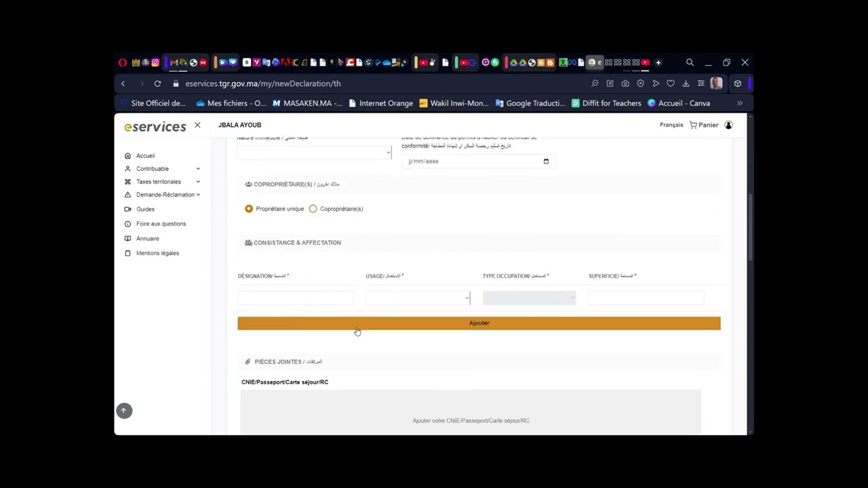Click the scroll-to-top arrow button
This screenshot has width=868, height=488.
123,411
